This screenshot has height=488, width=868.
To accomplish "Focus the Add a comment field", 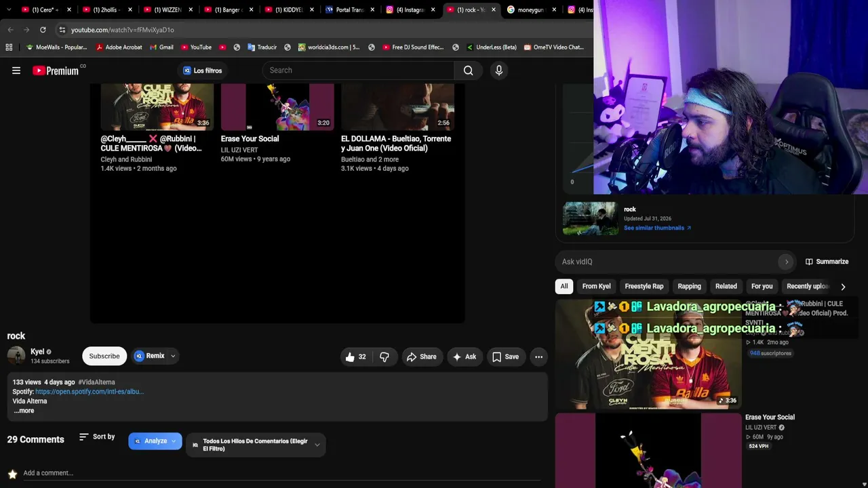I will [x=281, y=473].
